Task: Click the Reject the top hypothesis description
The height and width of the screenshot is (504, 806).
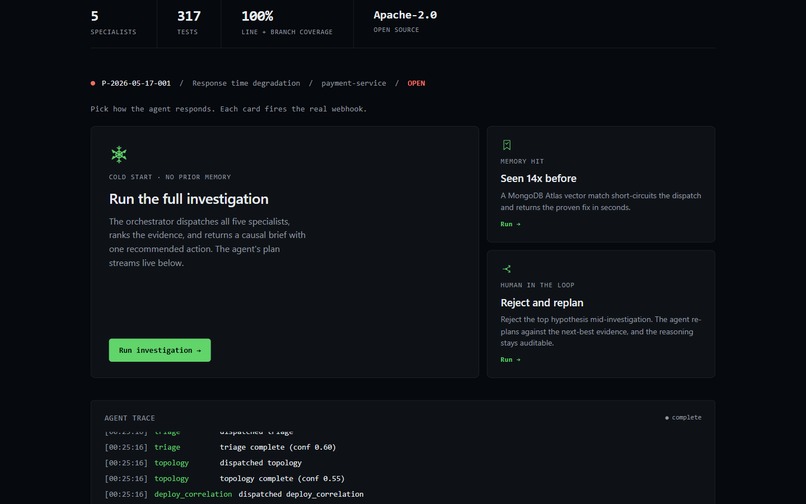Action: coord(600,331)
